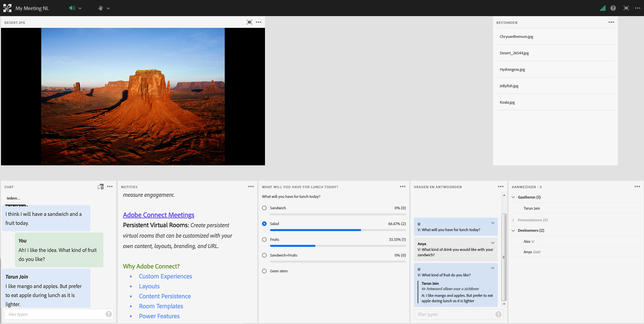This screenshot has width=644, height=324.
Task: Send chat message with arrow button
Action: 109,314
